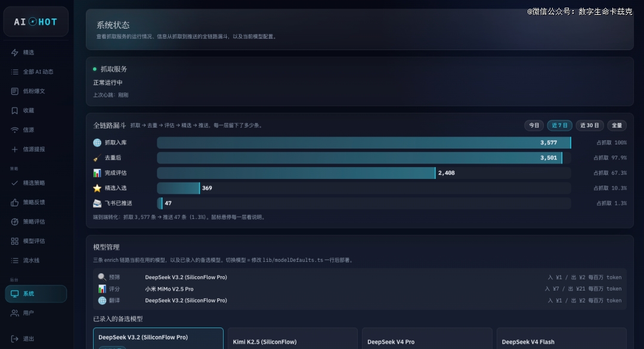The image size is (644, 349).
Task: Open 精选 lightning icon in sidebar
Action: pos(15,52)
